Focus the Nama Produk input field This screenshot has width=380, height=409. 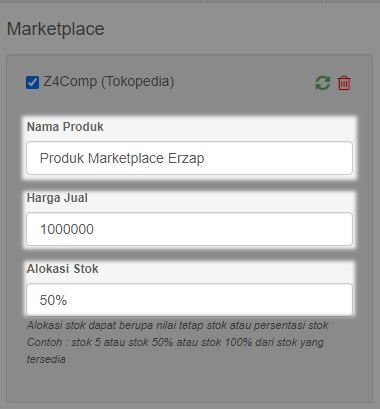189,158
